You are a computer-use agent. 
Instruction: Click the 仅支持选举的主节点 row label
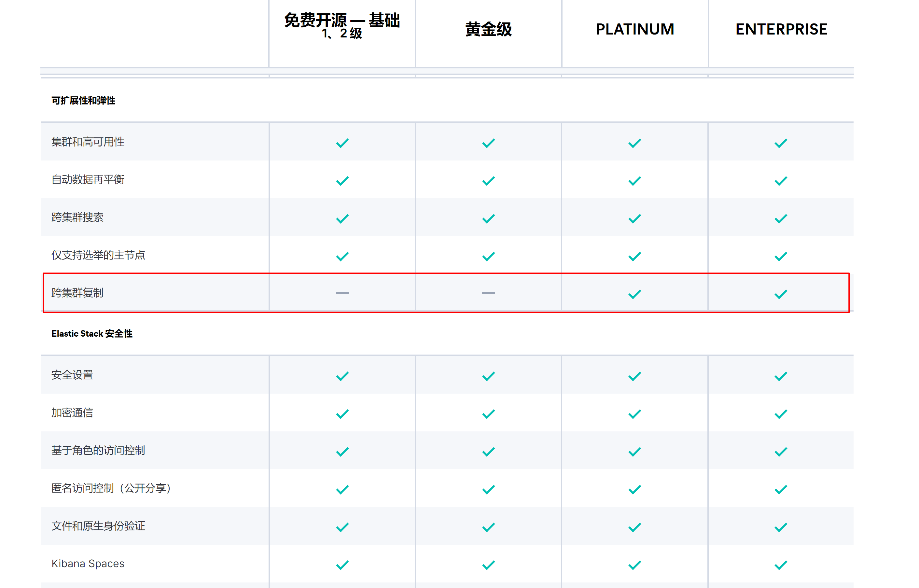click(98, 255)
